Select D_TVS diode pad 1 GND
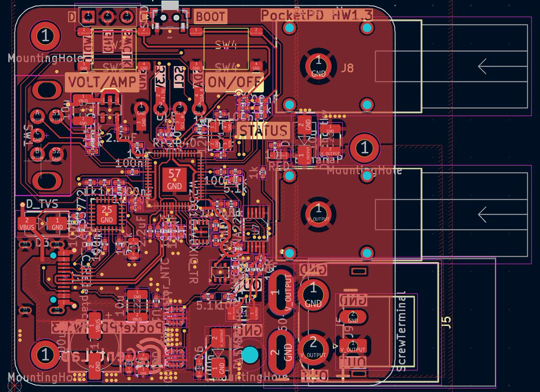Screen dimensions: 540x392 coord(57,224)
